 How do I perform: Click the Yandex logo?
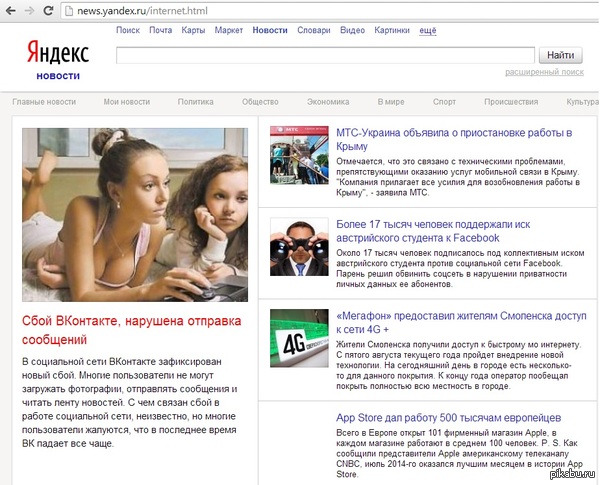[x=58, y=52]
